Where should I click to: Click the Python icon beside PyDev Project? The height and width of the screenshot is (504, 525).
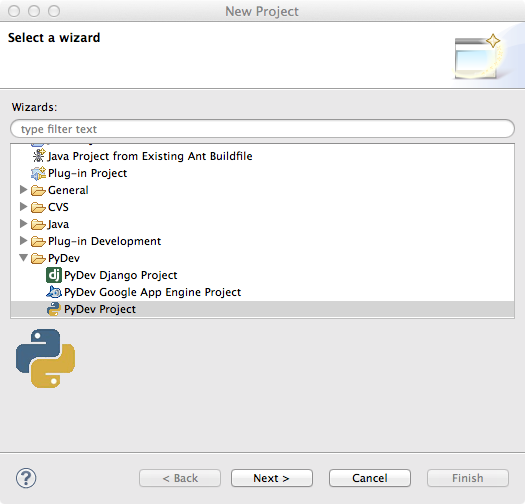(x=54, y=309)
